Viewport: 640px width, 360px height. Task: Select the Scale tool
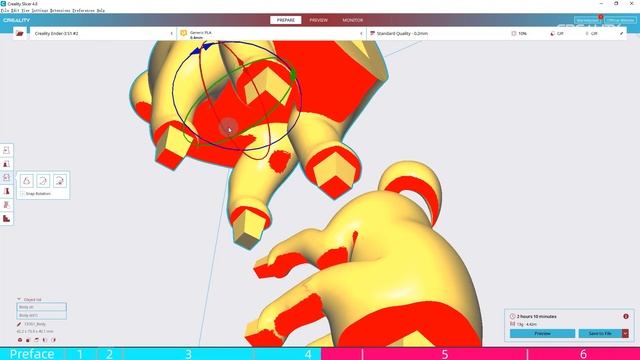coord(7,164)
